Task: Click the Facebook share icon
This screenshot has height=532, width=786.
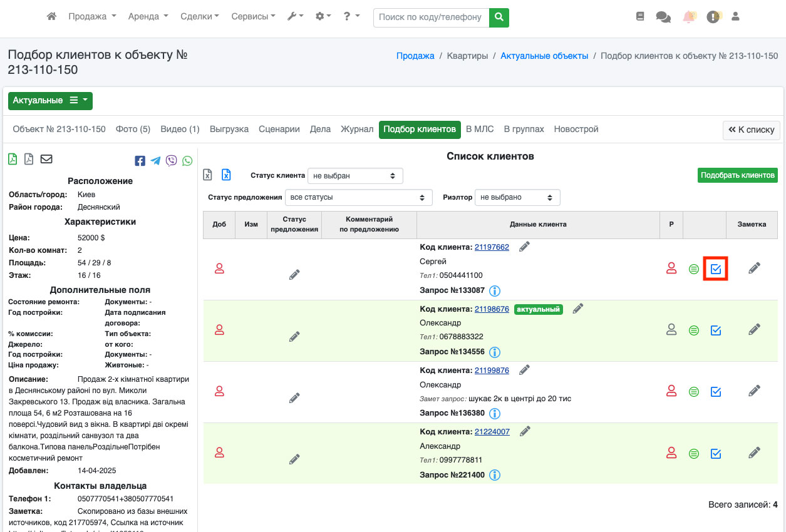Action: click(140, 161)
